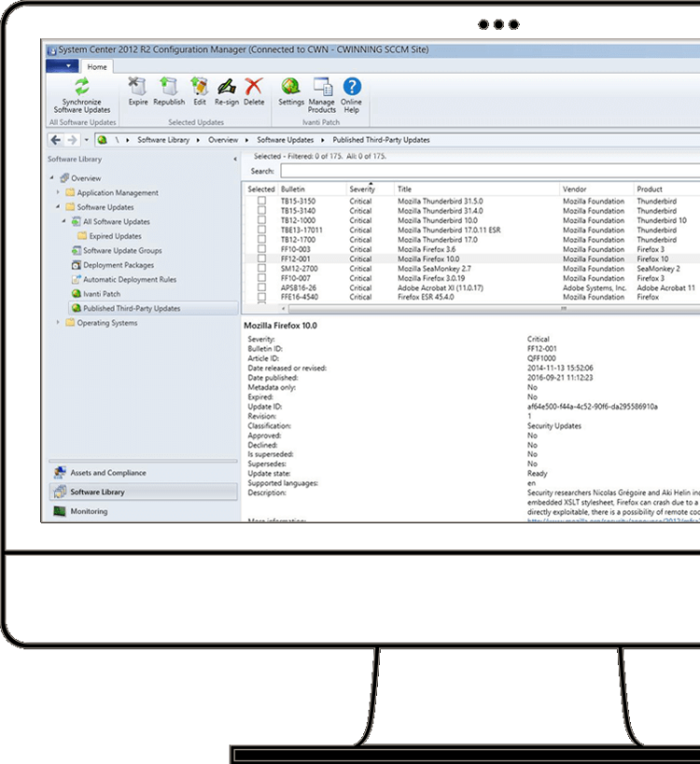Check the box for bulletin SM12-2700
700x764 pixels.
pos(262,268)
